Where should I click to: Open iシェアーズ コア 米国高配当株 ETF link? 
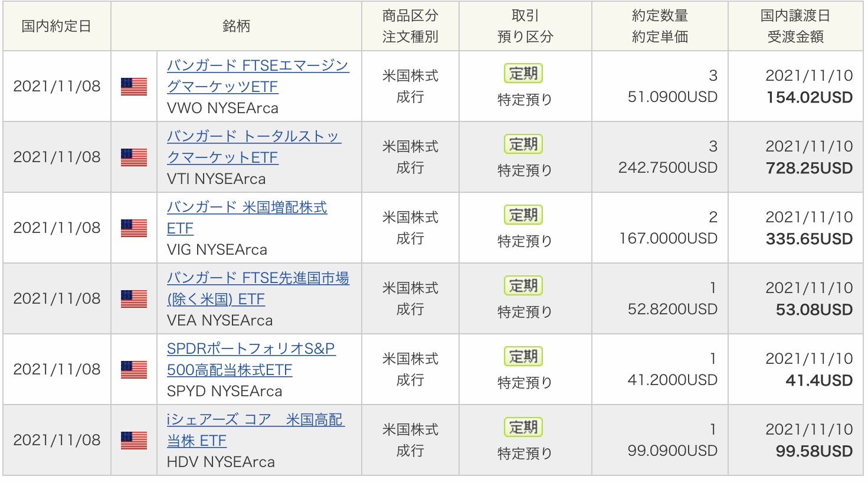[x=256, y=430]
